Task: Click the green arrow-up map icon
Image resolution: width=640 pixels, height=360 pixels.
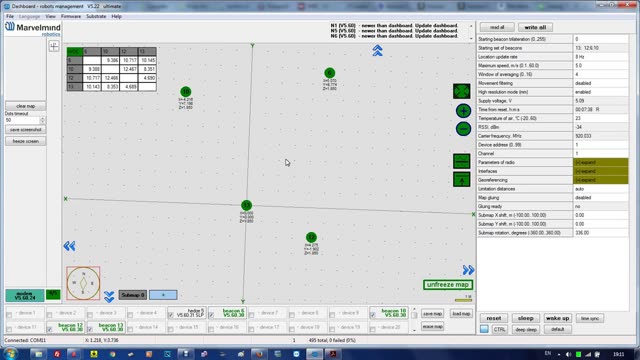Action: (462, 179)
